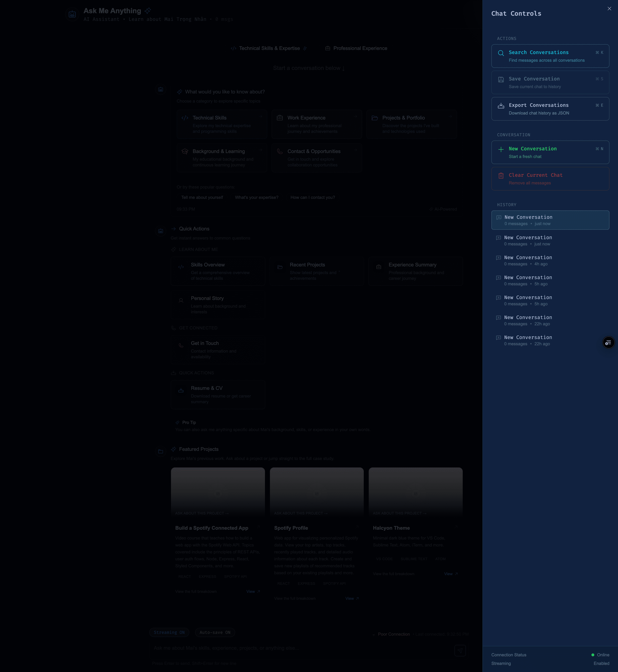
Task: Expand the Contact & Opportunities card arrow
Action: pos(356,150)
